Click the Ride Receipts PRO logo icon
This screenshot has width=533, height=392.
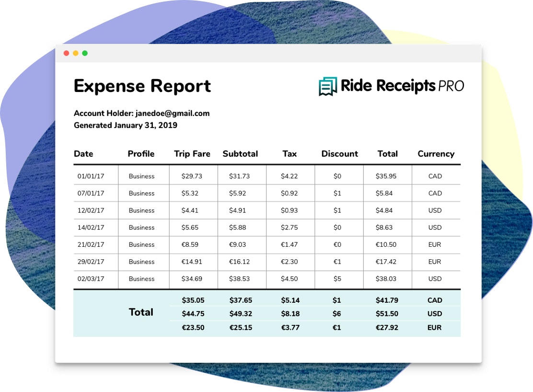(328, 86)
